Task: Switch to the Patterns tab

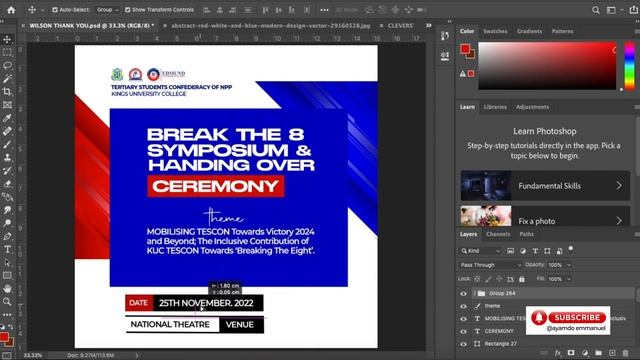Action: [x=562, y=31]
